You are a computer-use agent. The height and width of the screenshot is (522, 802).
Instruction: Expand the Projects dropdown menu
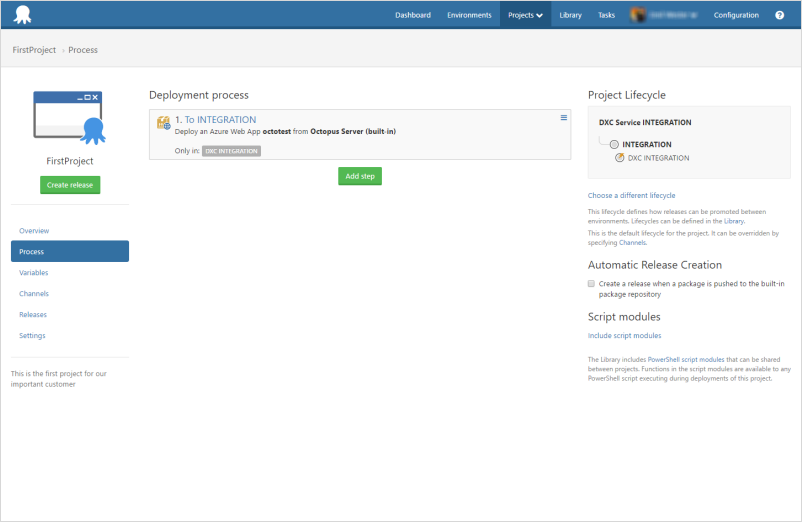click(x=525, y=15)
